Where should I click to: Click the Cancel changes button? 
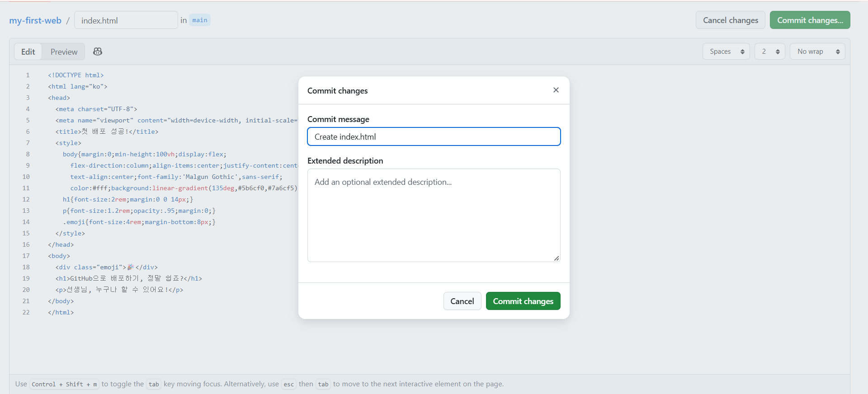tap(731, 20)
